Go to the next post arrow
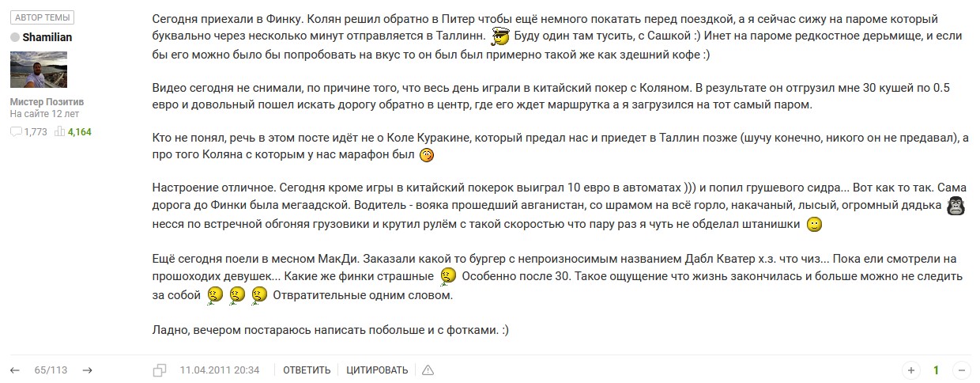This screenshot has height=383, width=980. 88,370
